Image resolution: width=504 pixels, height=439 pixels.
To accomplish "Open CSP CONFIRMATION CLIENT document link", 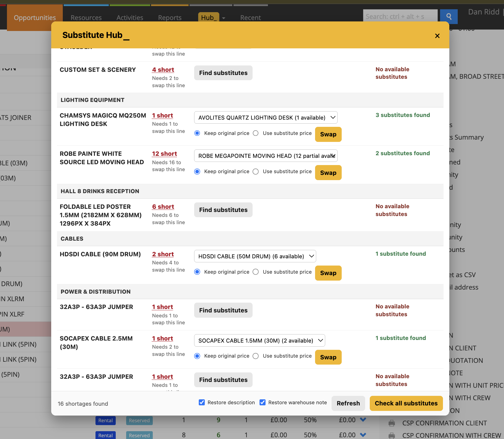I will coord(444,423).
